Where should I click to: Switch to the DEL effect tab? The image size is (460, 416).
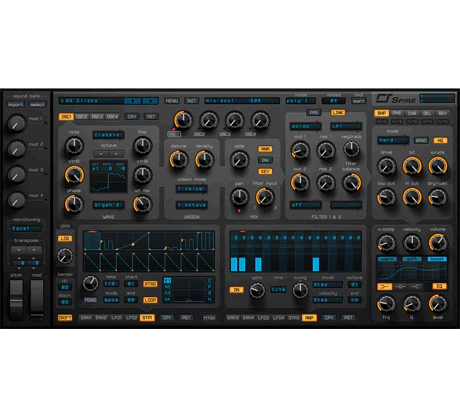(427, 113)
